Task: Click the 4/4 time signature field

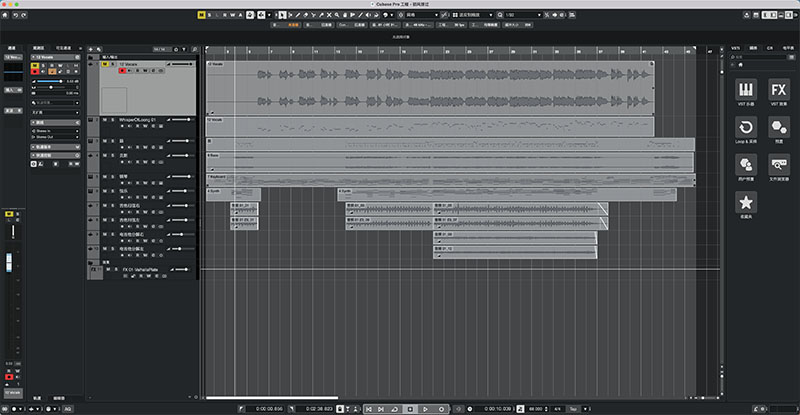Action: tap(557, 409)
